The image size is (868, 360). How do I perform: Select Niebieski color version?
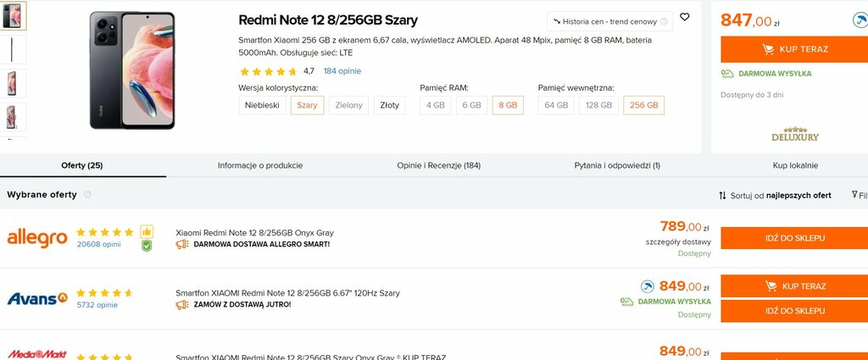262,105
